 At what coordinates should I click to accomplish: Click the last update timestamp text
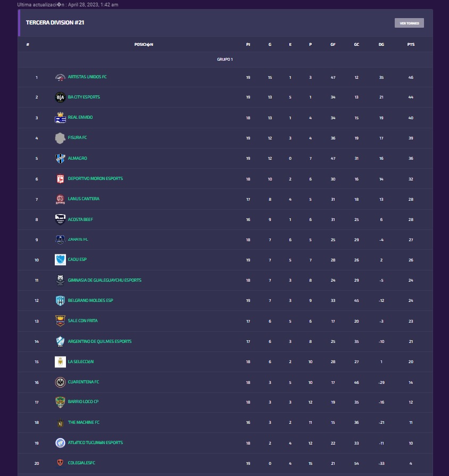pos(68,5)
